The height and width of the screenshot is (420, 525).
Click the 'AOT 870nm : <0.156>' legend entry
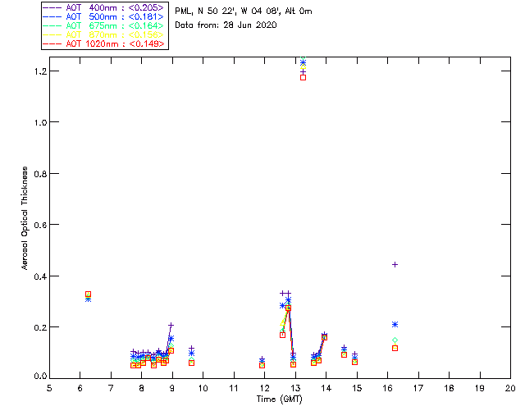[103, 34]
